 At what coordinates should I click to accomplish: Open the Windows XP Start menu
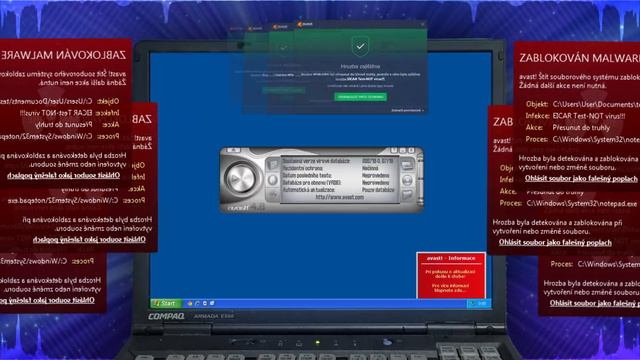165,303
